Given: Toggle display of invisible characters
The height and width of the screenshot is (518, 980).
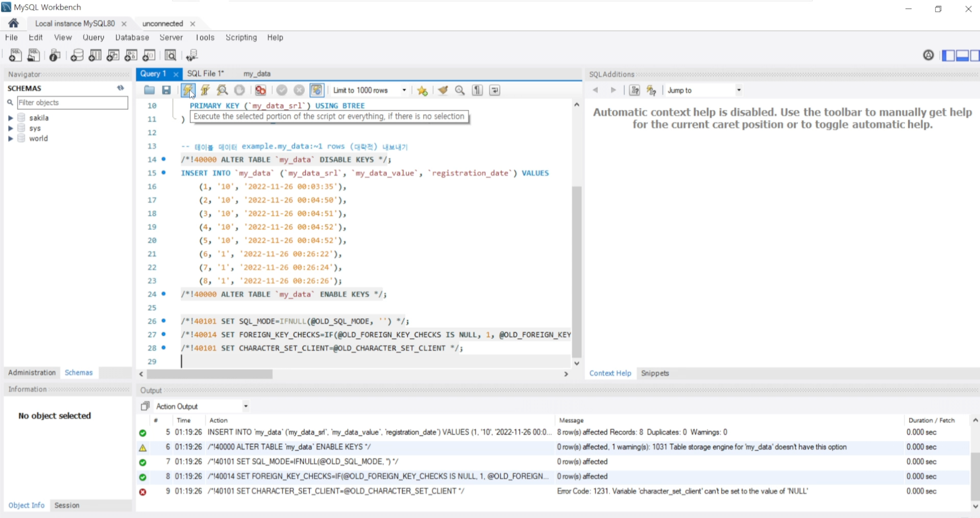Looking at the screenshot, I should [x=477, y=90].
